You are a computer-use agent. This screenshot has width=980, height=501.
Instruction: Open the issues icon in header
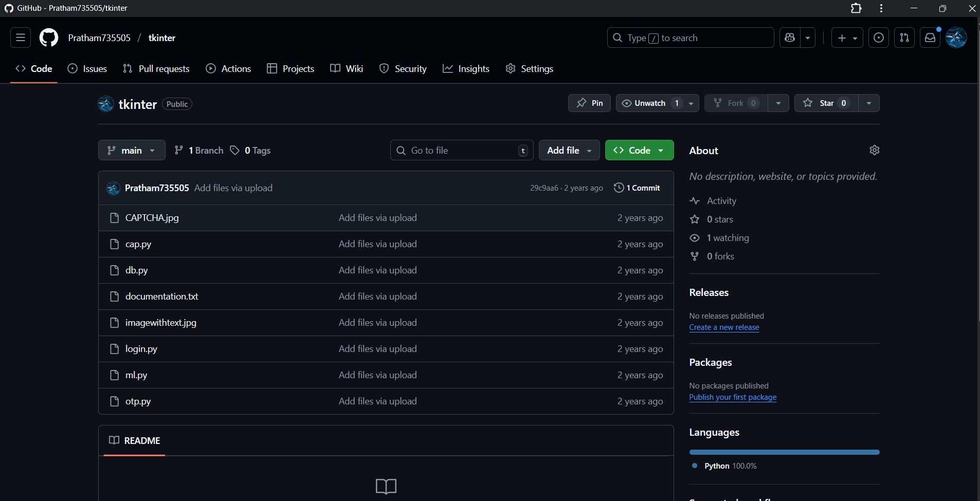879,38
